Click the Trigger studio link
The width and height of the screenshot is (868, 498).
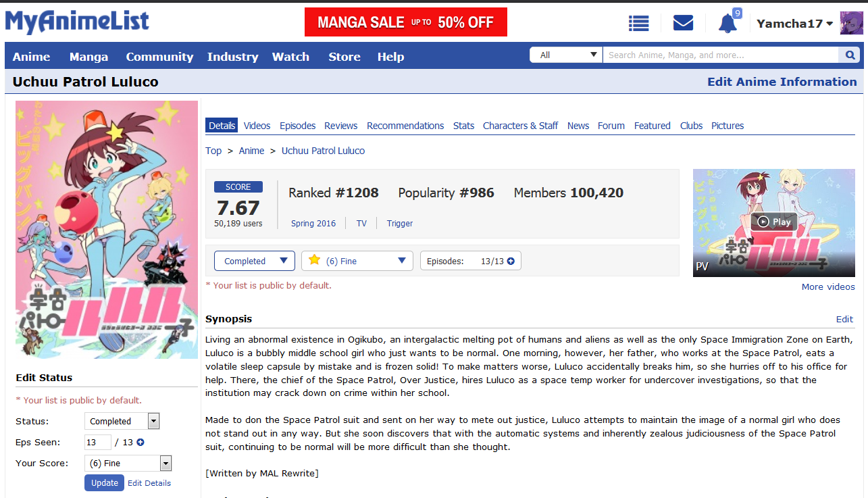point(400,224)
